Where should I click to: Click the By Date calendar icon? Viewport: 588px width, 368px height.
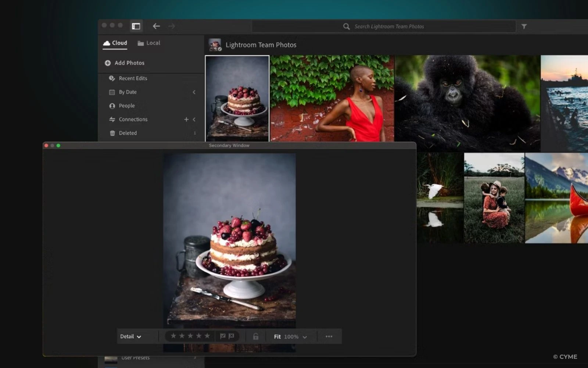[112, 92]
